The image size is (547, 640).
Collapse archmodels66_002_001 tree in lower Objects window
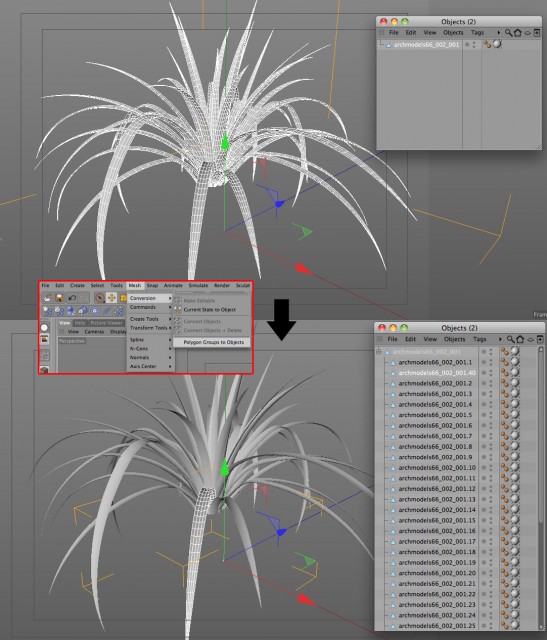click(x=378, y=351)
